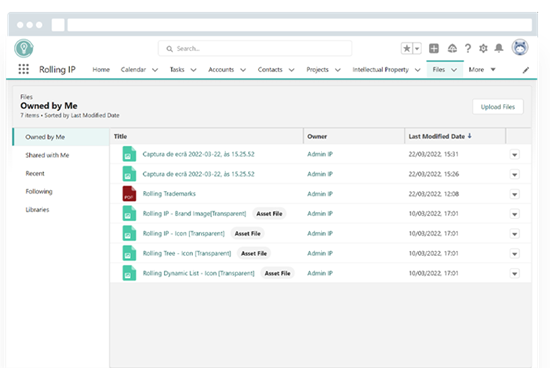This screenshot has height=368, width=550.
Task: Click the pencil icon to edit navigation
Action: (x=526, y=70)
